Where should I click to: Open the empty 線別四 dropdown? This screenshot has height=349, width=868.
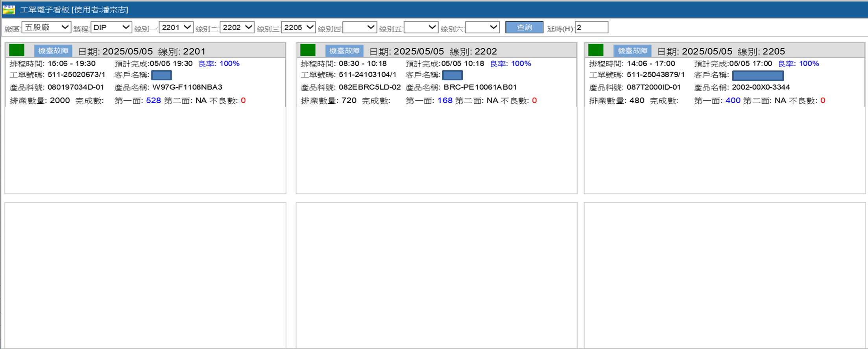[360, 28]
